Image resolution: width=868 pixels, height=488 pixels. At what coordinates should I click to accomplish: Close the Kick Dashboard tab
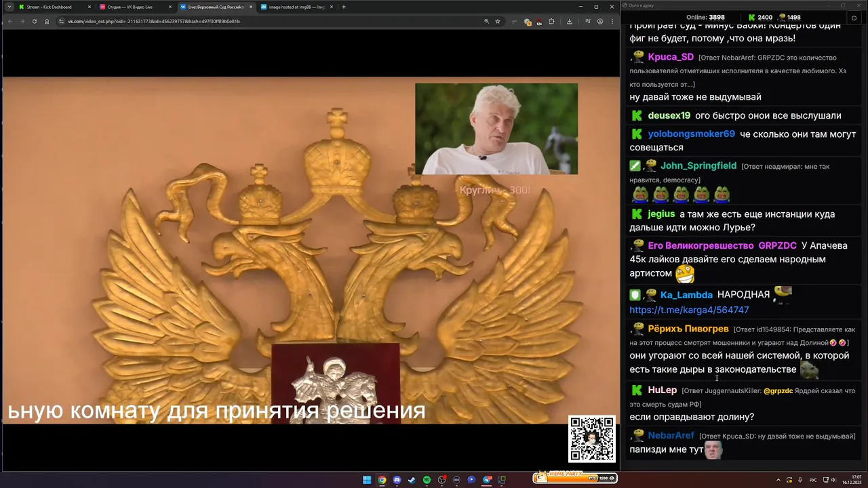[x=89, y=7]
